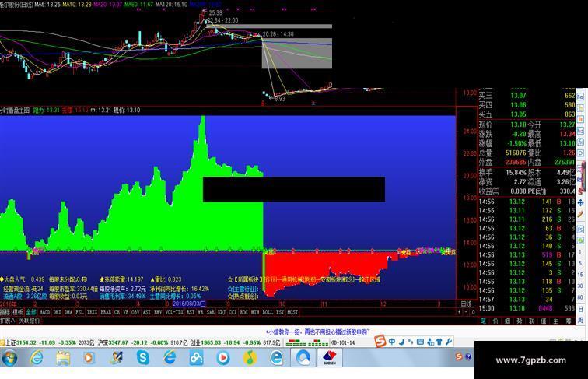The height and width of the screenshot is (379, 588).
Task: Click the 沪深 index status entry
Action: click(x=142, y=342)
